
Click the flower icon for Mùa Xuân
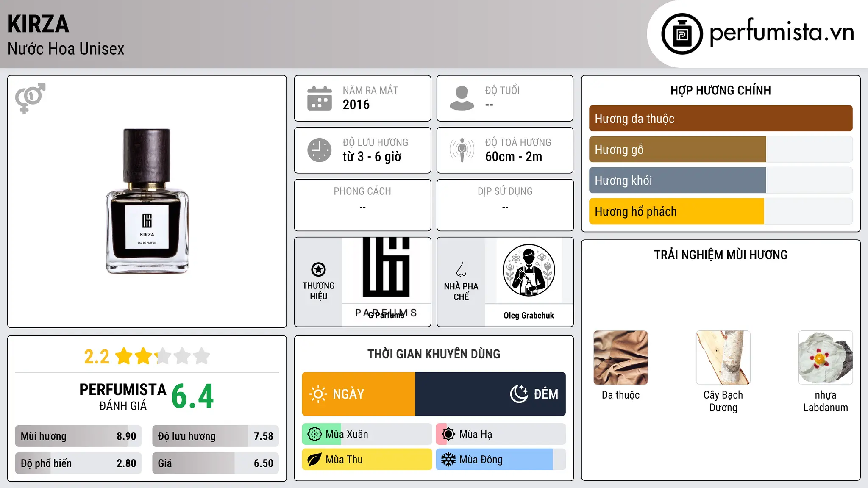coord(314,434)
